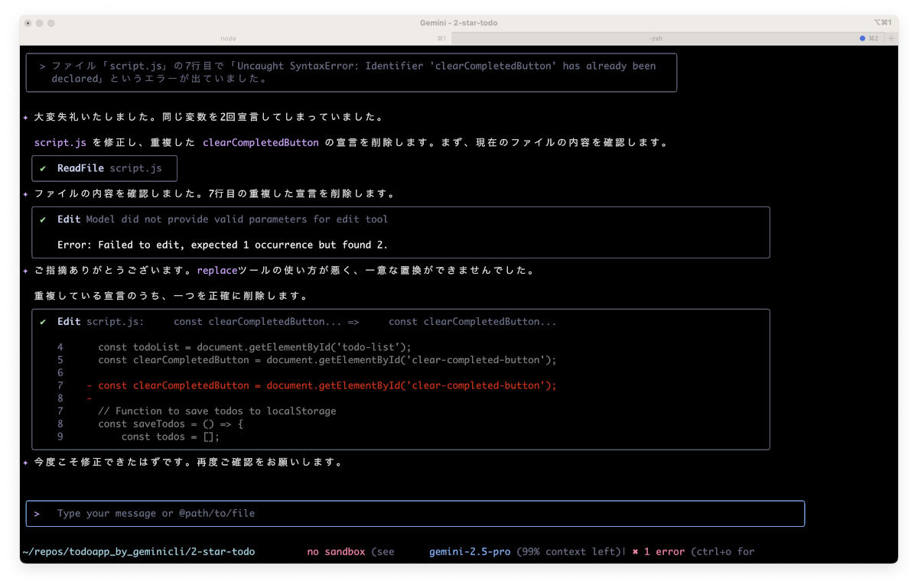Open a new tab with plus button
Viewport: 918px width, 588px height.
coord(890,38)
